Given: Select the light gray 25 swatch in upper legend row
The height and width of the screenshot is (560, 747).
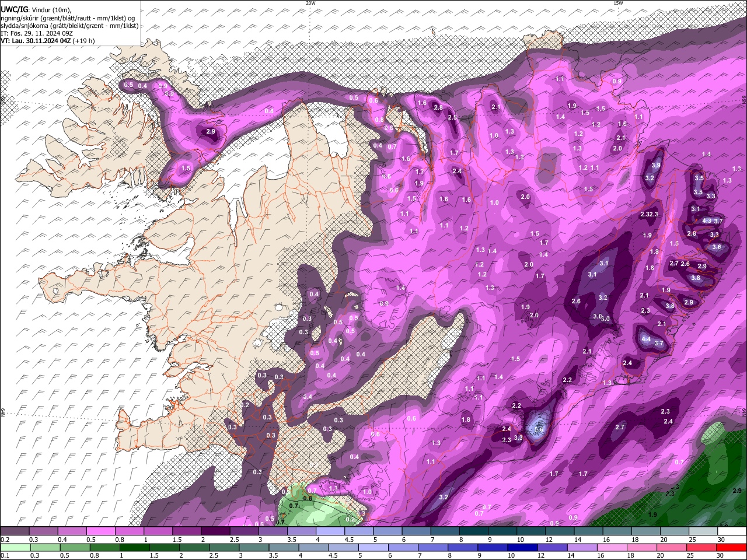Looking at the screenshot, I should 703,531.
